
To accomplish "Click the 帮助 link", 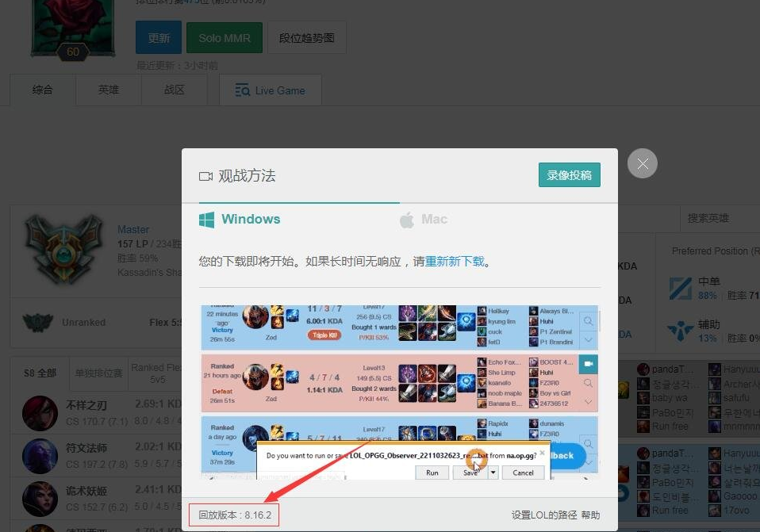I will (590, 515).
